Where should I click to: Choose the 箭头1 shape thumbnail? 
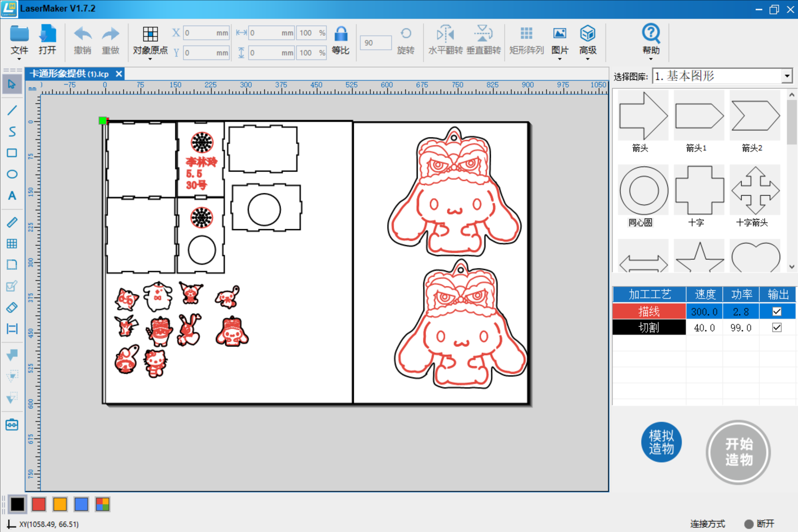(699, 116)
